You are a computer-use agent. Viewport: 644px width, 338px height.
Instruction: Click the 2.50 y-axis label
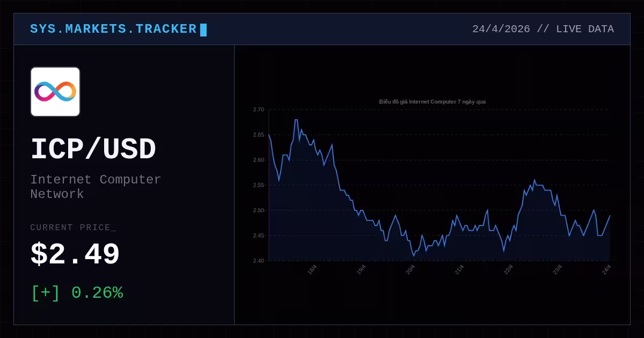[259, 210]
